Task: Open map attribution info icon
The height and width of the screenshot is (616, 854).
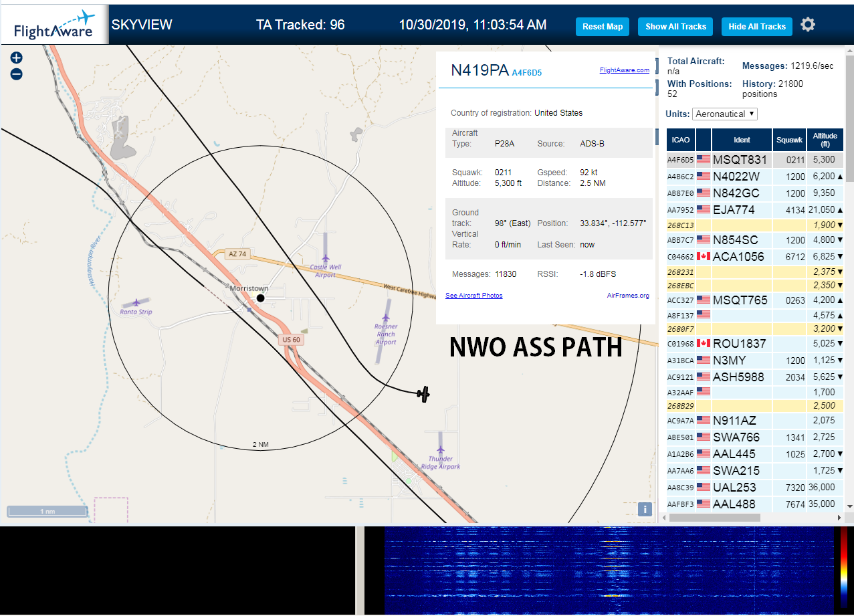Action: click(x=645, y=509)
